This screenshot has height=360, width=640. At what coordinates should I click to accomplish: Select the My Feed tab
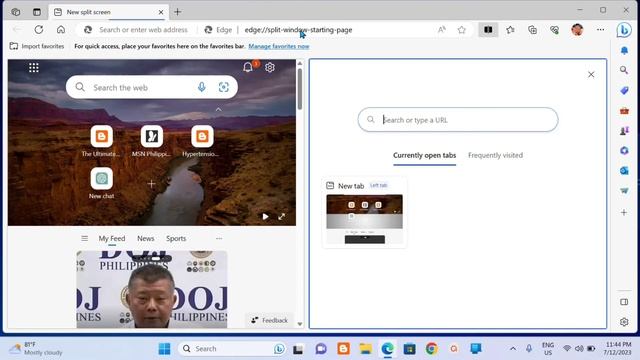(x=112, y=238)
